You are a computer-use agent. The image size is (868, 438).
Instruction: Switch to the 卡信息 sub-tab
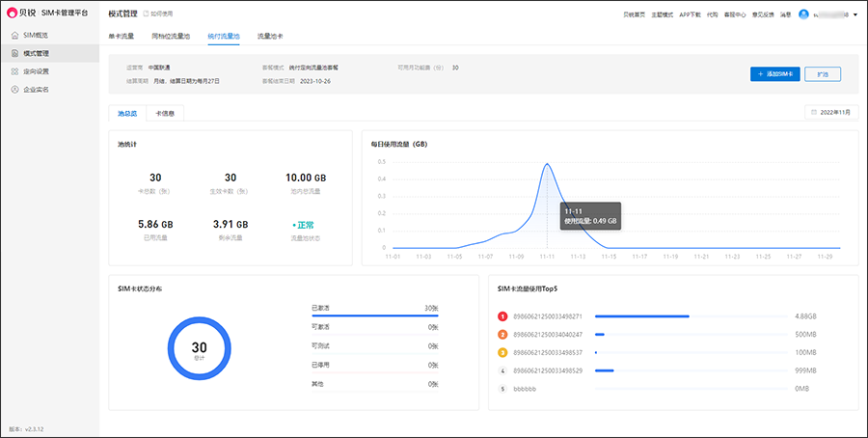[165, 113]
